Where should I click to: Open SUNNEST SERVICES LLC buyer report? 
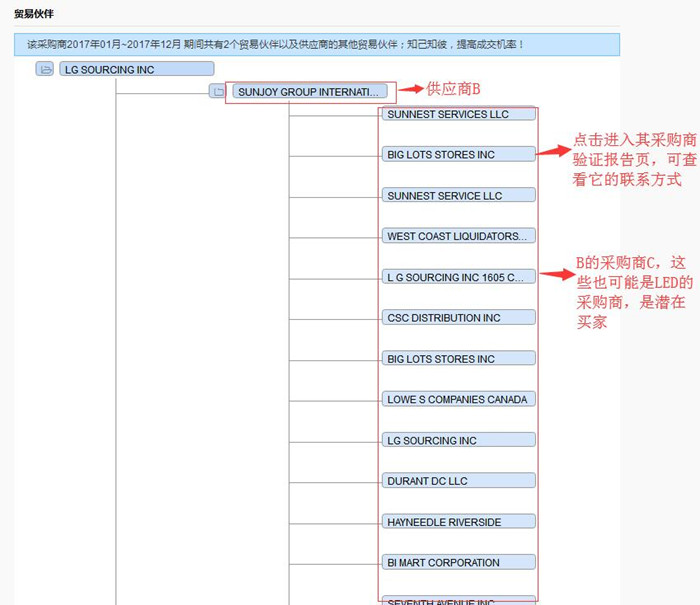[x=459, y=114]
